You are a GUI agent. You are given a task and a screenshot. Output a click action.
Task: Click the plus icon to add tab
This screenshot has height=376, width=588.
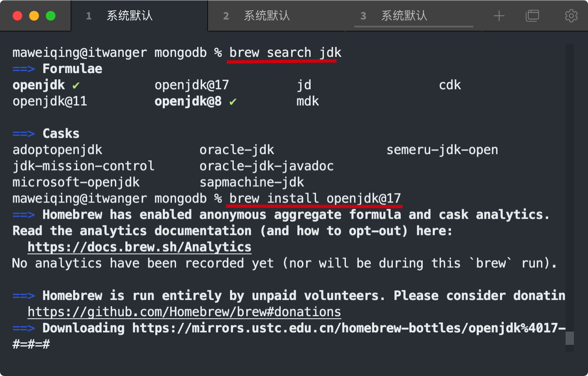[499, 16]
